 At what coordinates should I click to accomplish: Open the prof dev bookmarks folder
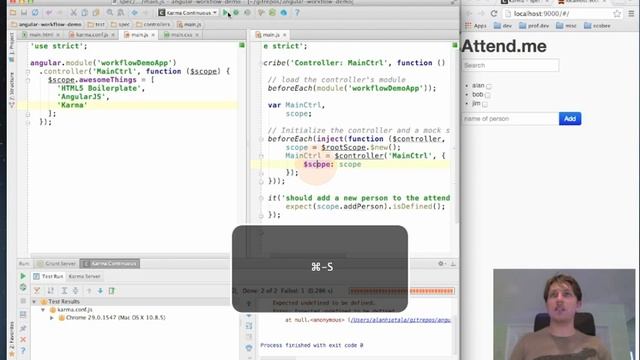(x=534, y=26)
